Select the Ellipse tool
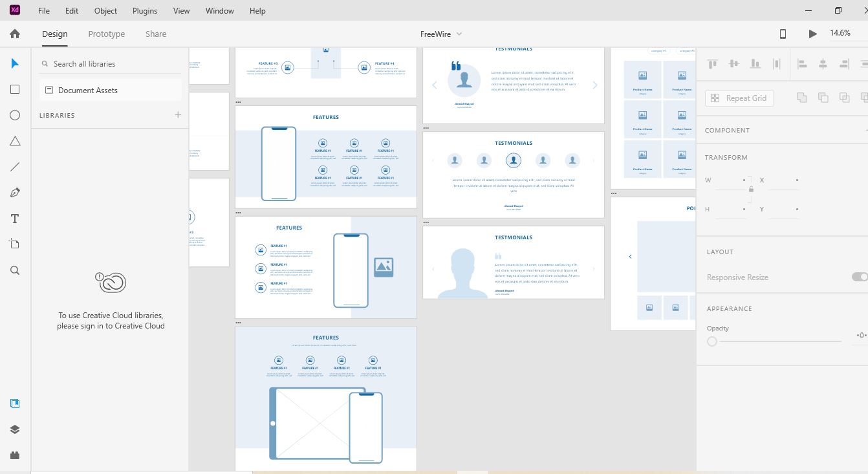The width and height of the screenshot is (868, 474). click(15, 115)
